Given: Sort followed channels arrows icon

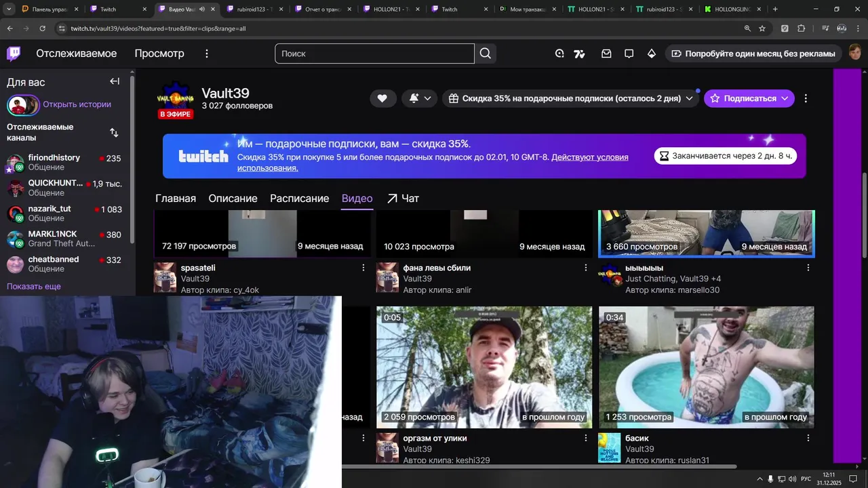Looking at the screenshot, I should (114, 133).
